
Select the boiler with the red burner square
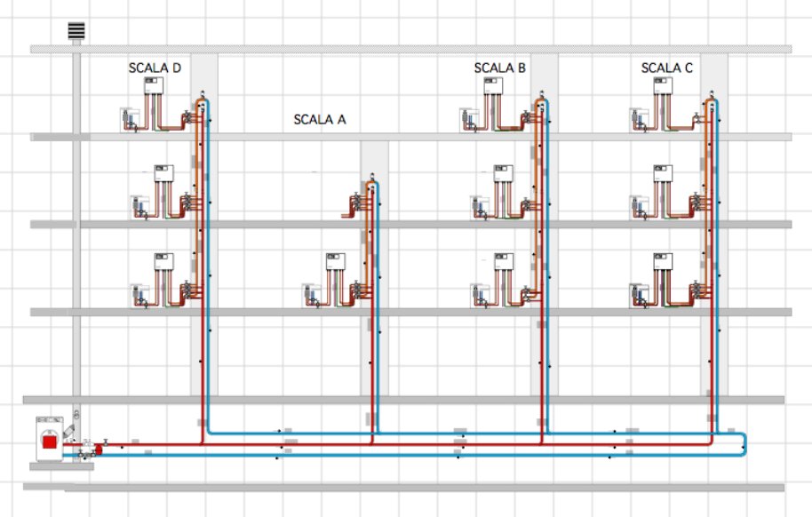[x=50, y=439]
